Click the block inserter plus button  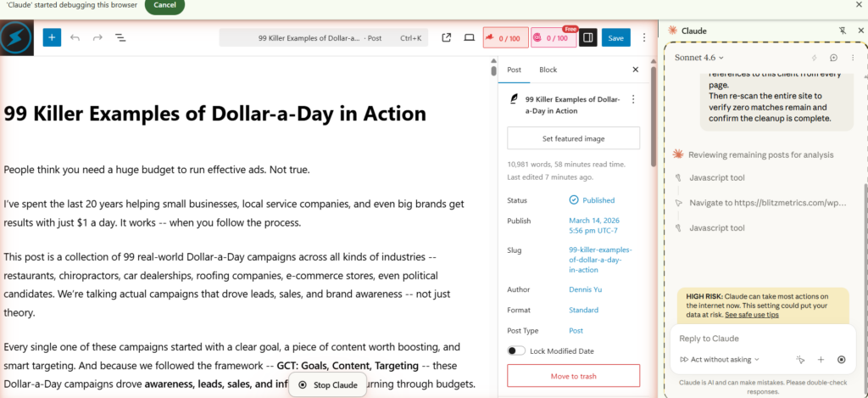point(52,37)
